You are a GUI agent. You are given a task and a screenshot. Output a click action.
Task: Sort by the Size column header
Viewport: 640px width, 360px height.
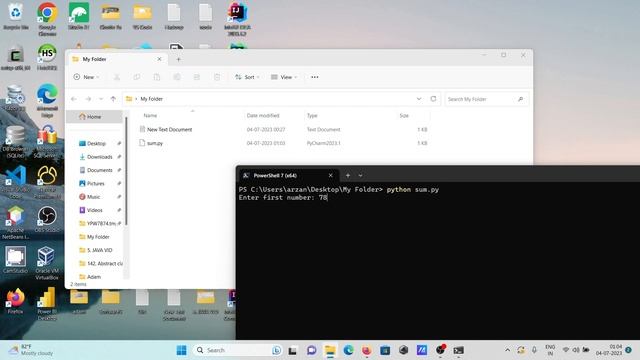point(404,116)
